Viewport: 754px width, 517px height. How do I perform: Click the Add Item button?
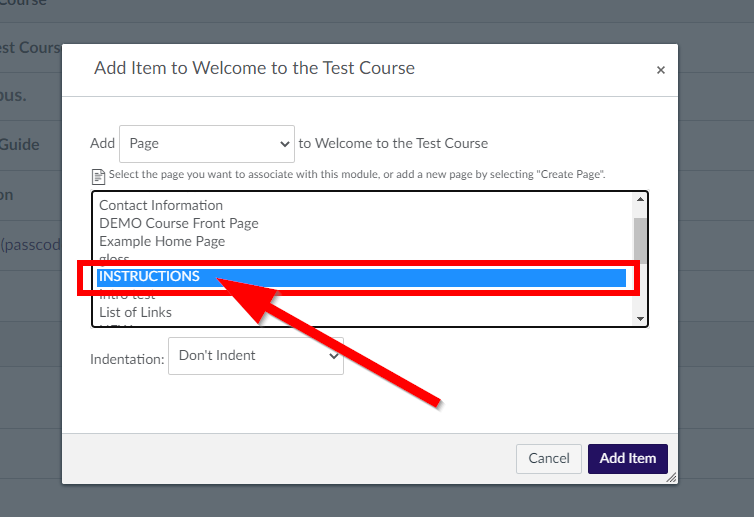coord(628,458)
